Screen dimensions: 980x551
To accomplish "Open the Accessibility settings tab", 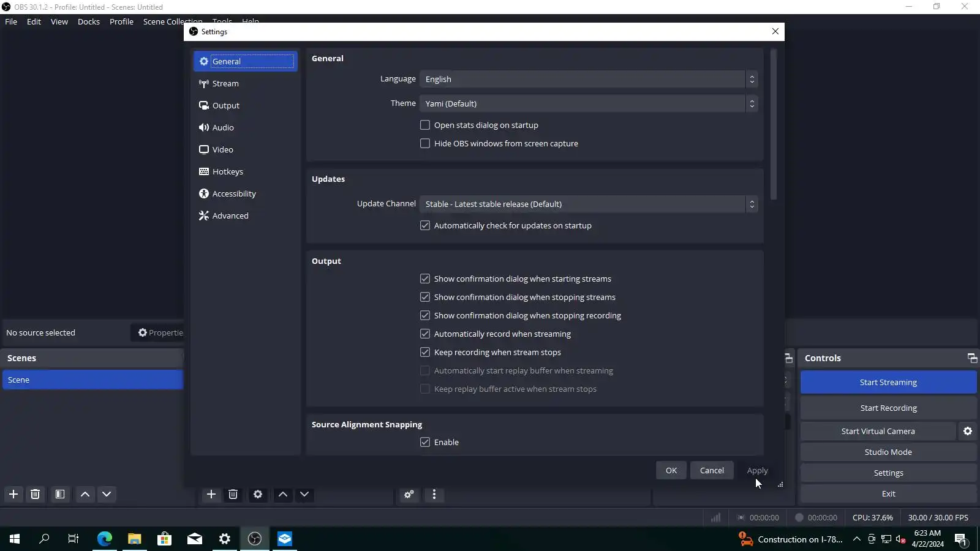I will pyautogui.click(x=246, y=193).
